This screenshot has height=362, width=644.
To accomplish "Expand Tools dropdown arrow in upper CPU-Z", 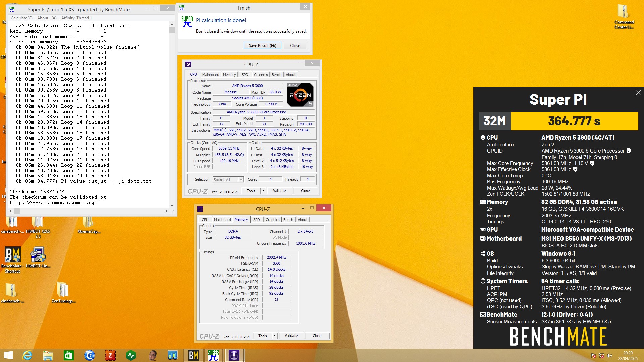I will [x=263, y=191].
